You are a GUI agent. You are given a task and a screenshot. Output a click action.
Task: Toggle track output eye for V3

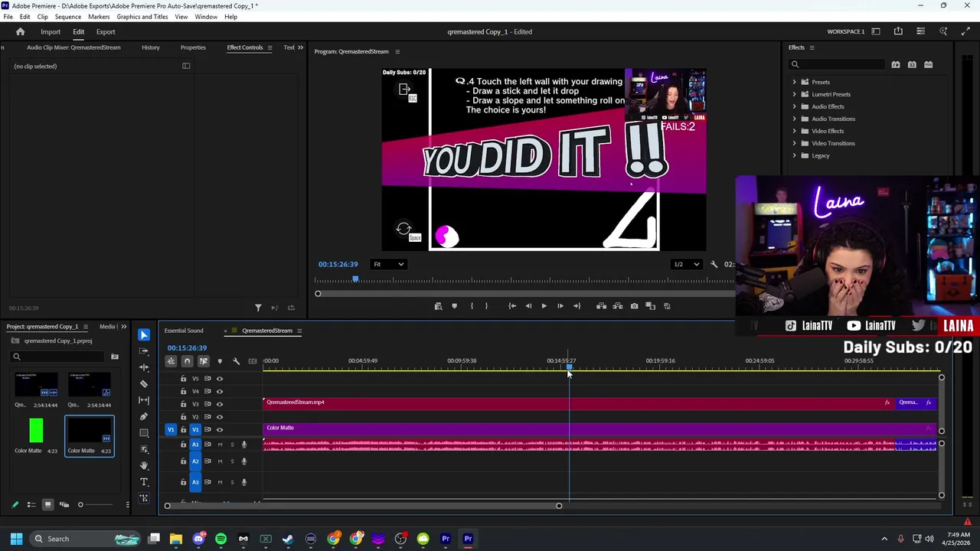220,404
